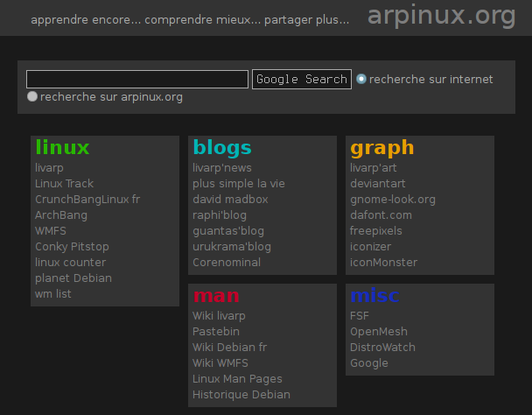Open raphi'blog link
This screenshot has width=532, height=415.
click(219, 215)
